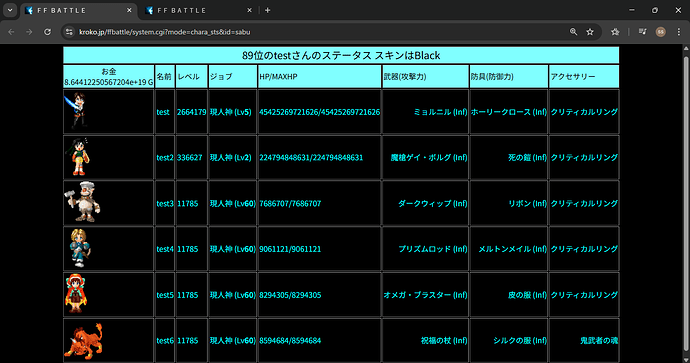Click level value 336627
Viewport: 690px width, 363px height.
click(190, 158)
